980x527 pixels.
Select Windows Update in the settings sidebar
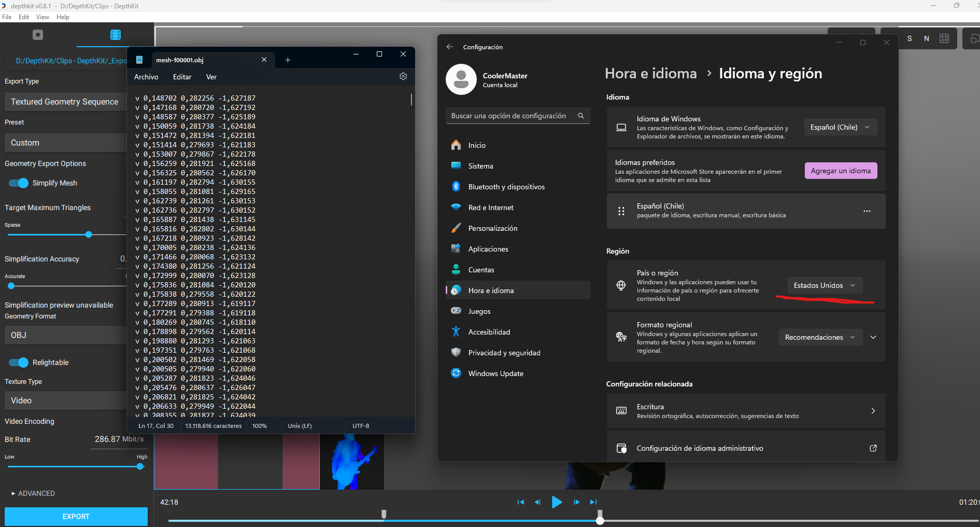pos(495,373)
